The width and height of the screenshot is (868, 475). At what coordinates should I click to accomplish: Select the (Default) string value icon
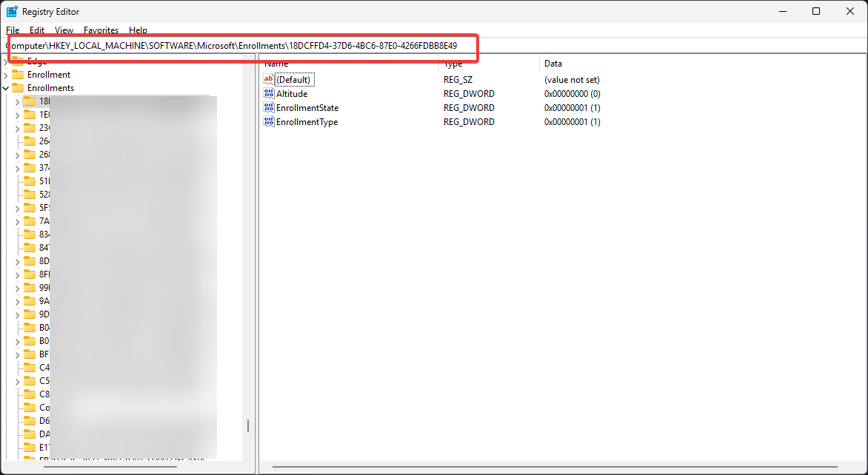tap(268, 79)
